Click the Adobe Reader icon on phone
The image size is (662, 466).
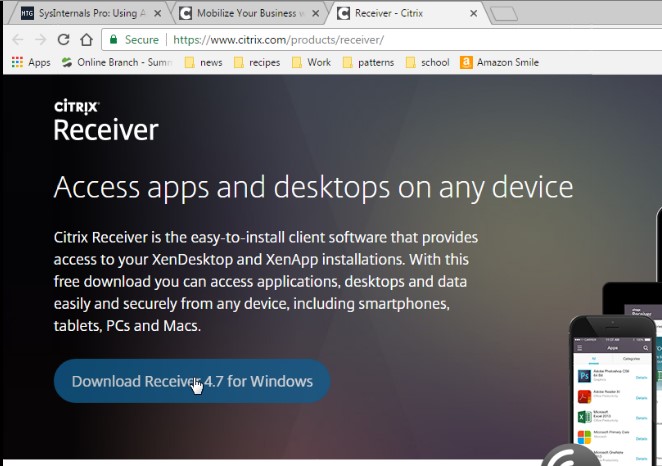584,396
